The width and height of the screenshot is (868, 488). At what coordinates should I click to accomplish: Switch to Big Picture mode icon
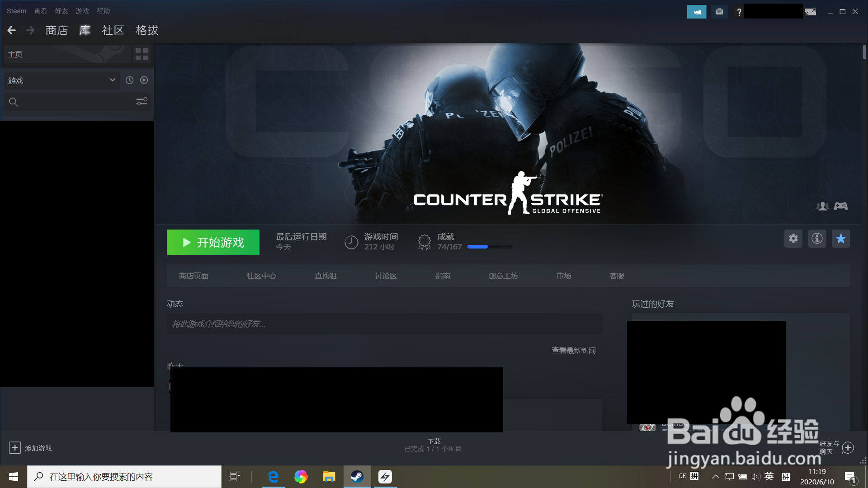[x=810, y=12]
